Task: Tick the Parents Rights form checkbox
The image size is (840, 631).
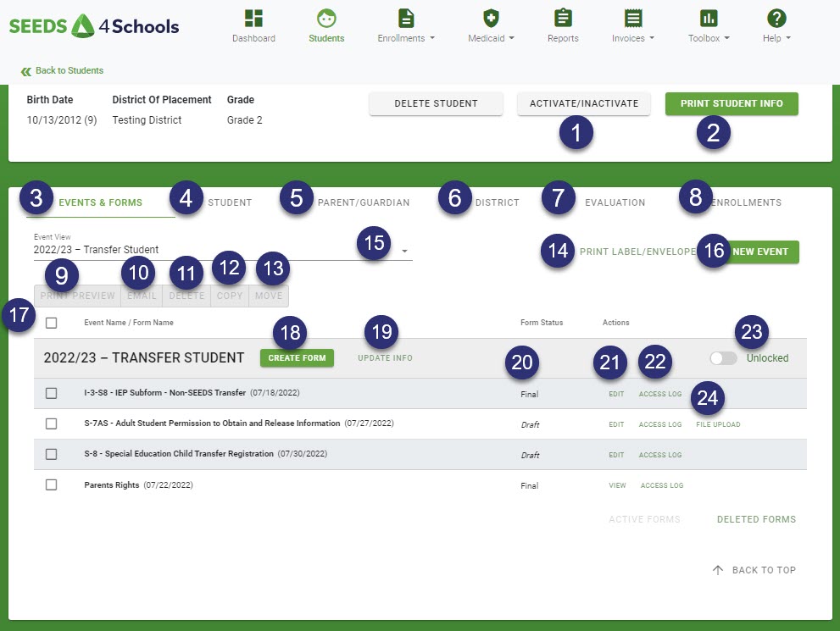Action: click(52, 484)
